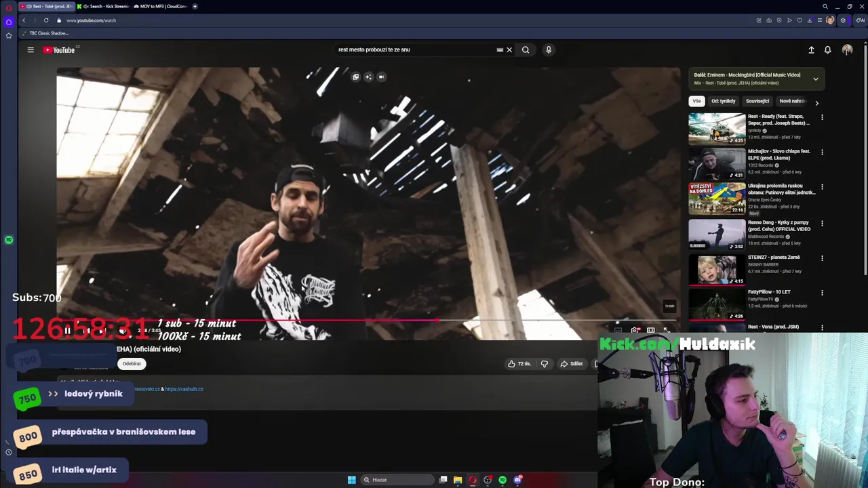This screenshot has height=488, width=868.
Task: Switch to 'Search - Kick Streaming' browser tab
Action: (103, 6)
